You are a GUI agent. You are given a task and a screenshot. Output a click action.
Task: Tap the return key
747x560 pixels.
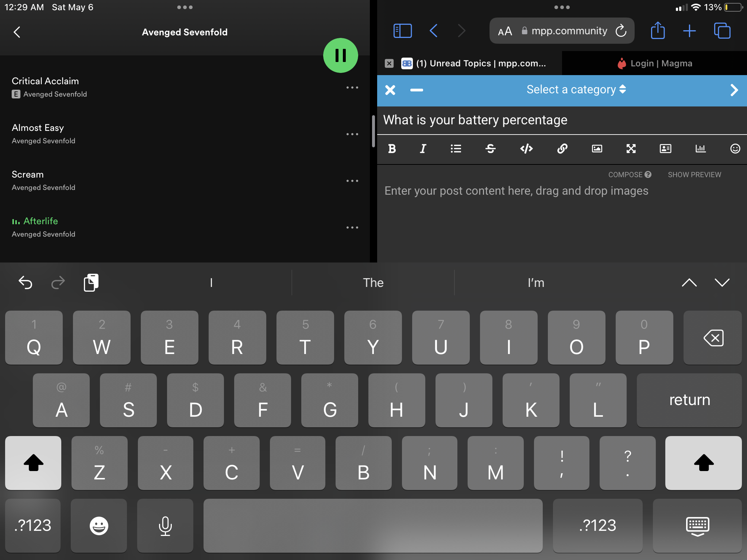click(x=689, y=400)
